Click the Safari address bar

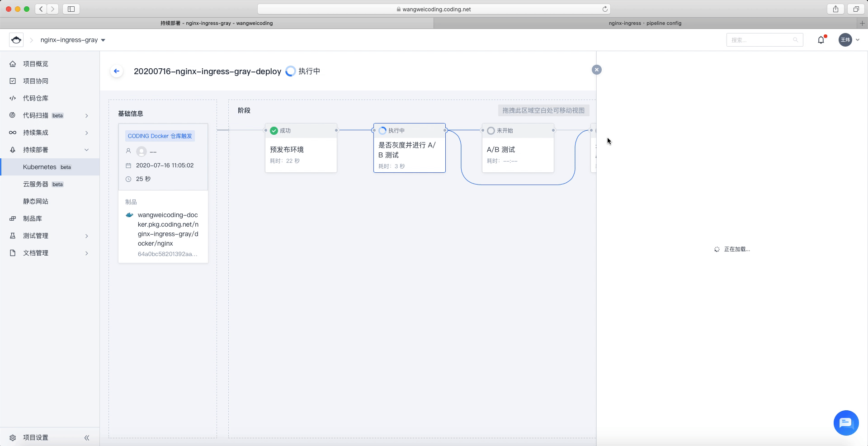pos(434,9)
